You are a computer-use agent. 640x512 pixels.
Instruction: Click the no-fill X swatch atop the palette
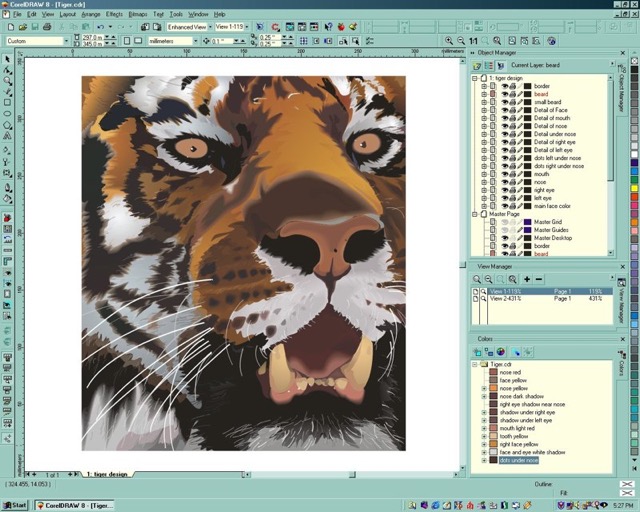tap(634, 60)
